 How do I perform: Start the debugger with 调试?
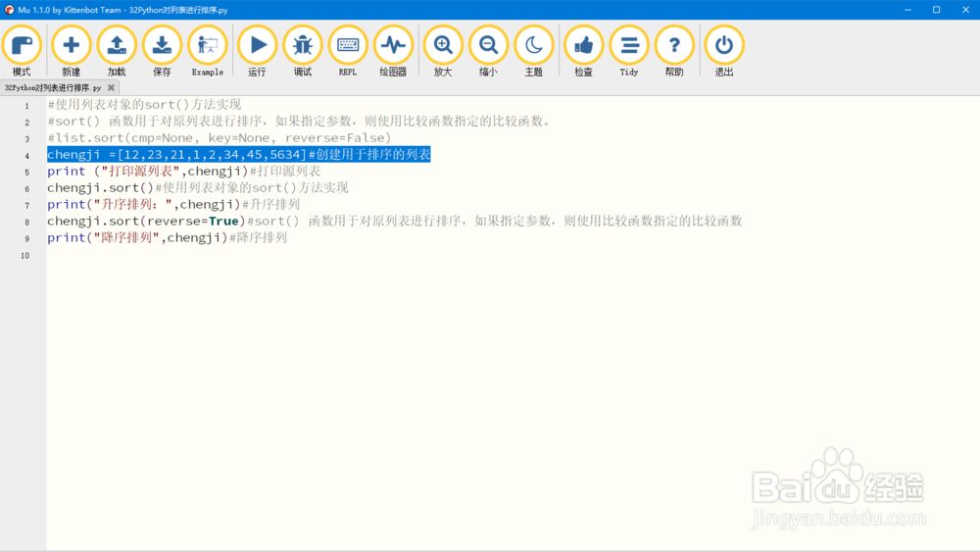coord(303,51)
